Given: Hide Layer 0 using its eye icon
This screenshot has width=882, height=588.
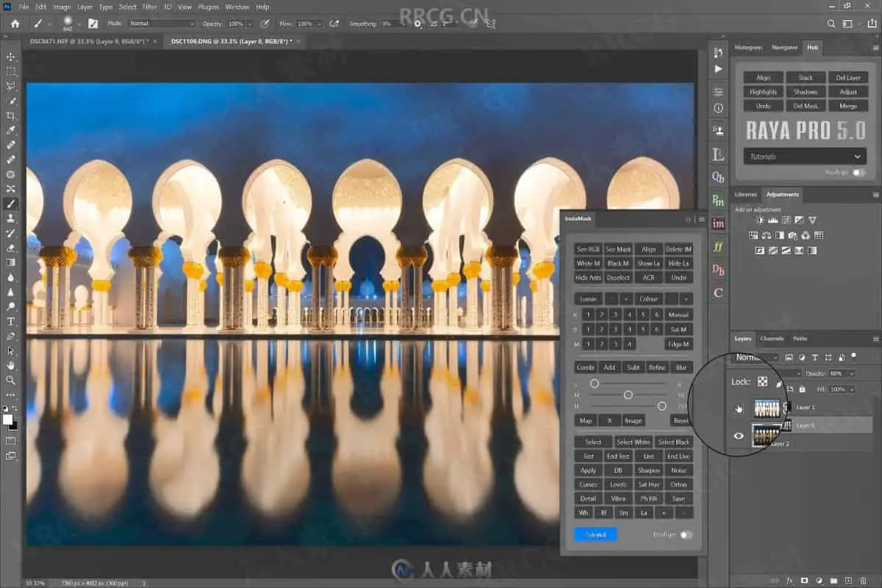Looking at the screenshot, I should pos(739,436).
